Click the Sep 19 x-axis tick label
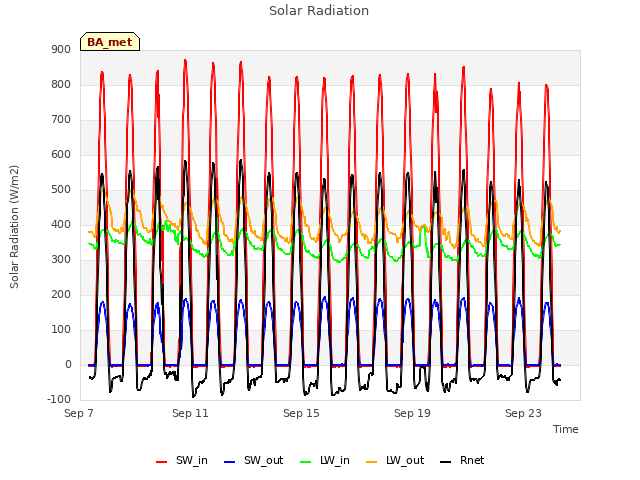Screen dimensions: 640x480 pyautogui.click(x=412, y=413)
